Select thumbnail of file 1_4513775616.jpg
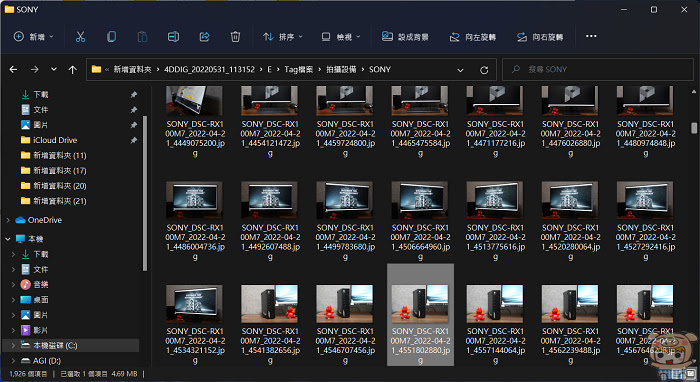 (x=495, y=200)
